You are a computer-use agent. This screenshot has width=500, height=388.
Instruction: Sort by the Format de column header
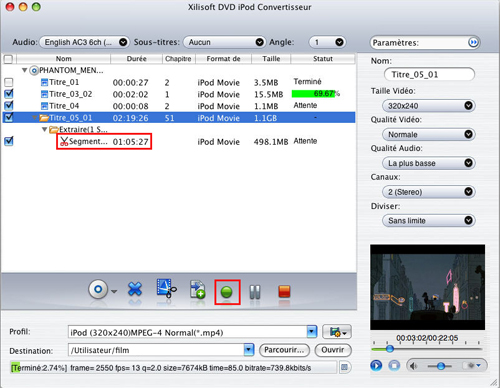tap(223, 59)
